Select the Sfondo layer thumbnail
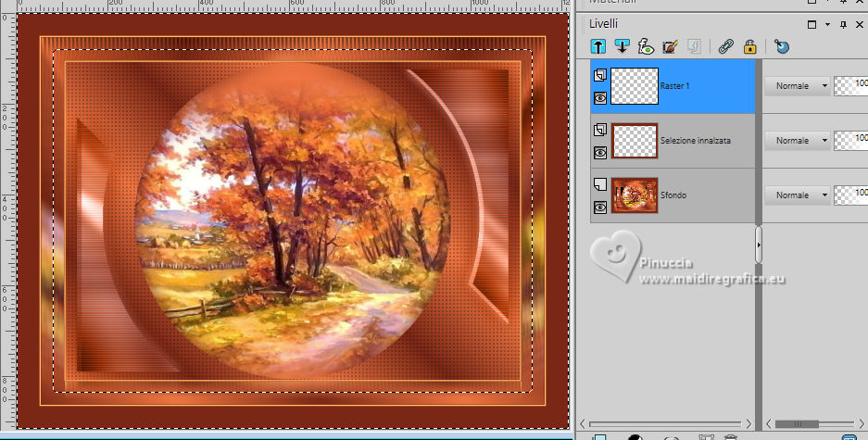This screenshot has height=440, width=868. pyautogui.click(x=635, y=195)
